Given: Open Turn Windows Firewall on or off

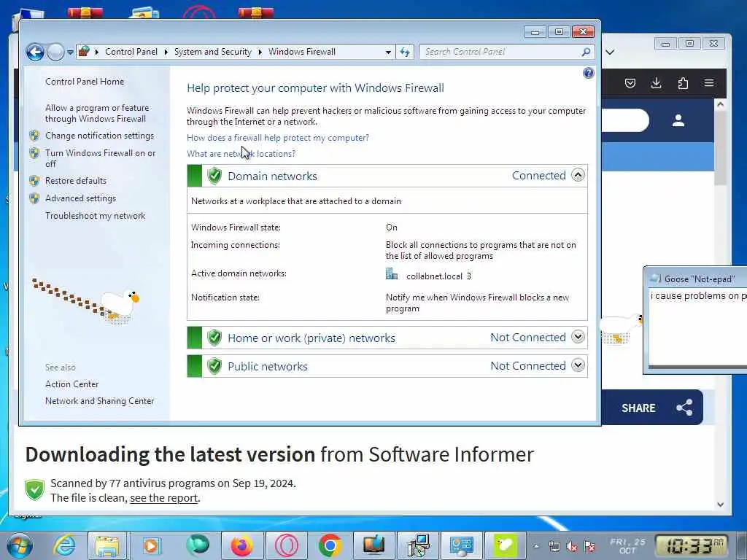Looking at the screenshot, I should click(101, 158).
